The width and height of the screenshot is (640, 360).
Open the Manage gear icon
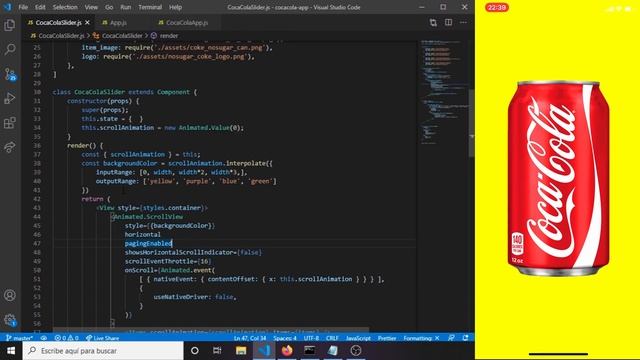[x=10, y=320]
